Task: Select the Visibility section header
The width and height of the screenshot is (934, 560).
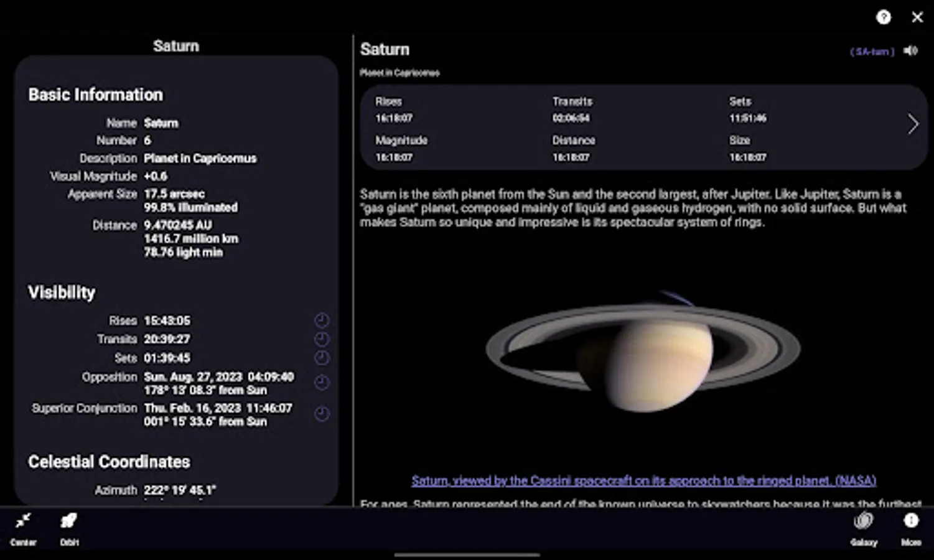Action: pos(60,292)
